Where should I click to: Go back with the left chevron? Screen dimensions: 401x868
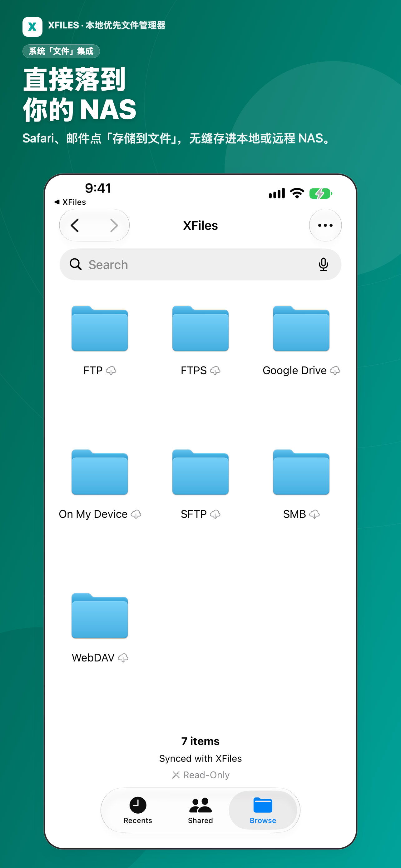(x=75, y=225)
